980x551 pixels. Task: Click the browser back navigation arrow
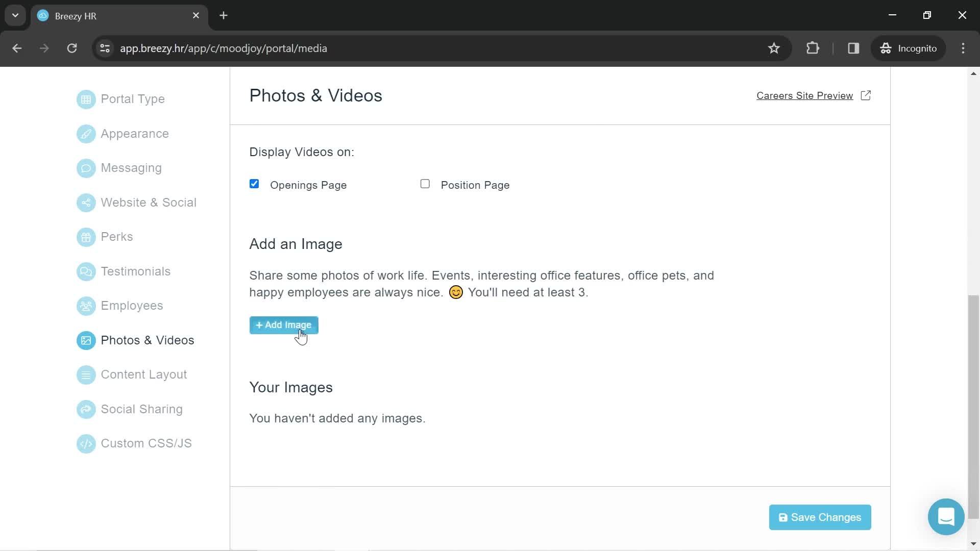16,48
